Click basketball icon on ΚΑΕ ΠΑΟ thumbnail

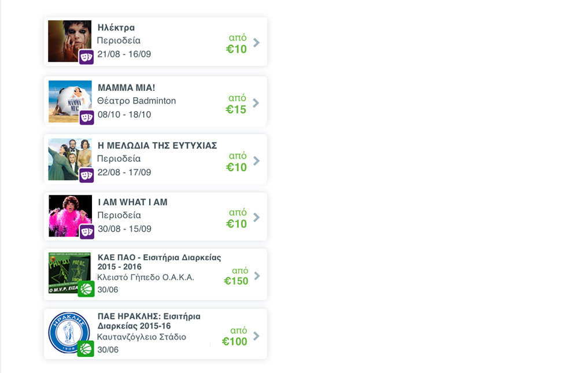coord(86,289)
